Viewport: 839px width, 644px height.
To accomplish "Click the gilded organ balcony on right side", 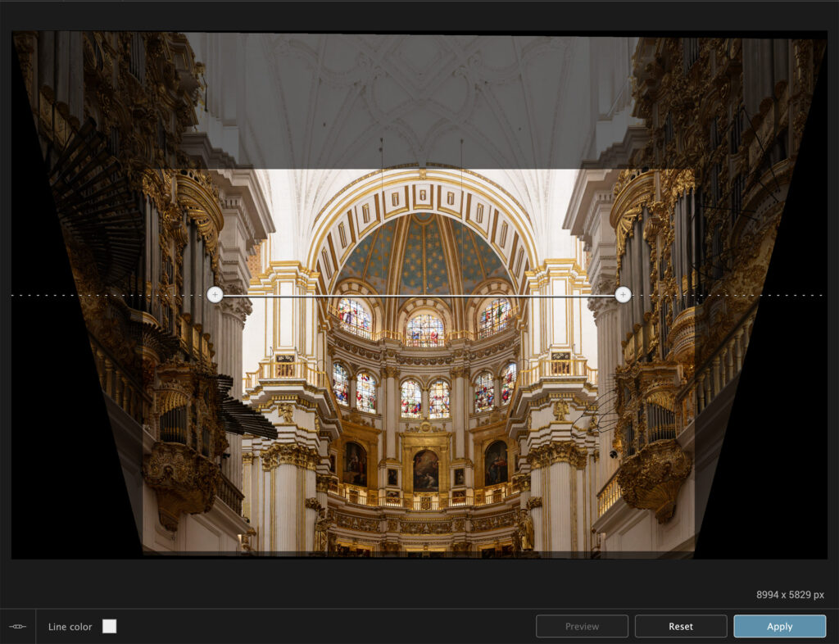I will pyautogui.click(x=654, y=475).
